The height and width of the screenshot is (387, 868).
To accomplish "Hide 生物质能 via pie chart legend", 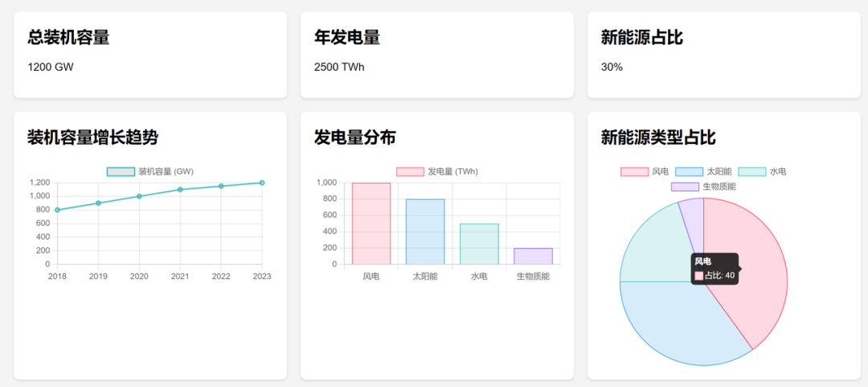I will click(703, 187).
